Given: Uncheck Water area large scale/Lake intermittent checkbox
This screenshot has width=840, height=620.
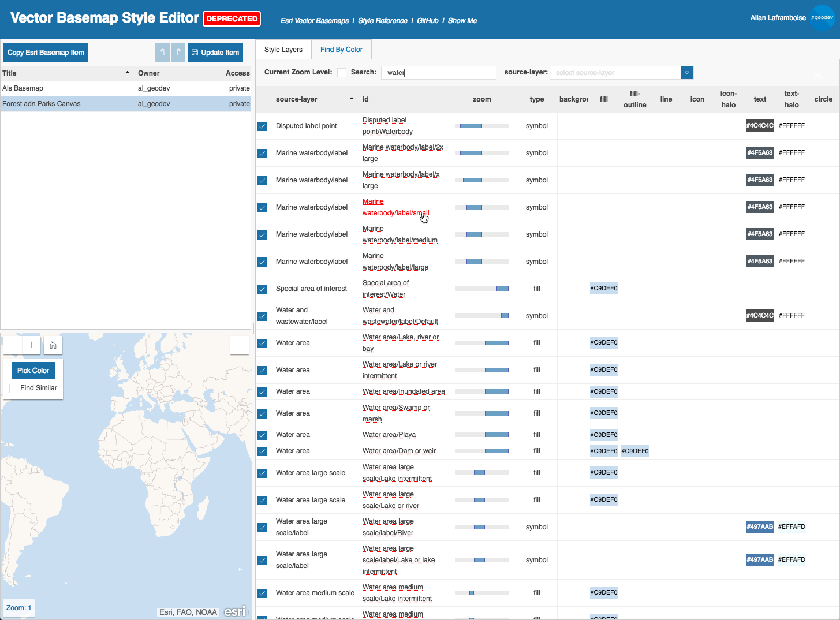Looking at the screenshot, I should pyautogui.click(x=262, y=473).
